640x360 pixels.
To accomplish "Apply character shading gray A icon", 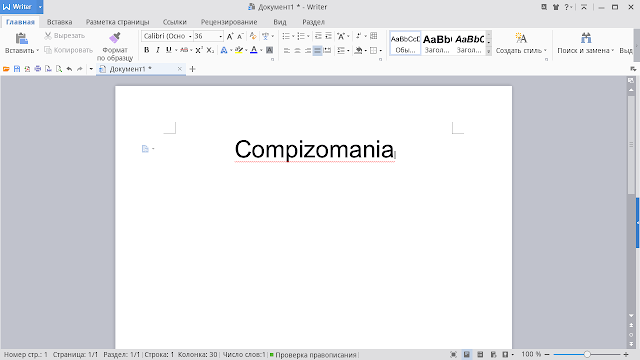I will [269, 50].
